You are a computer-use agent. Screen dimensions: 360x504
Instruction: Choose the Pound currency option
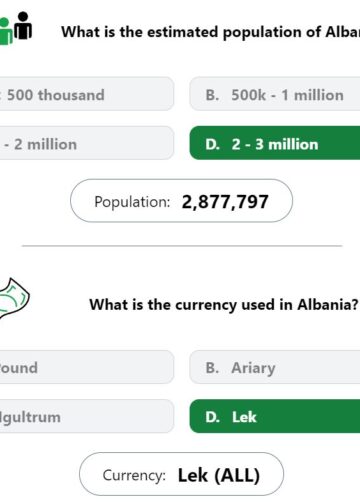click(x=87, y=367)
